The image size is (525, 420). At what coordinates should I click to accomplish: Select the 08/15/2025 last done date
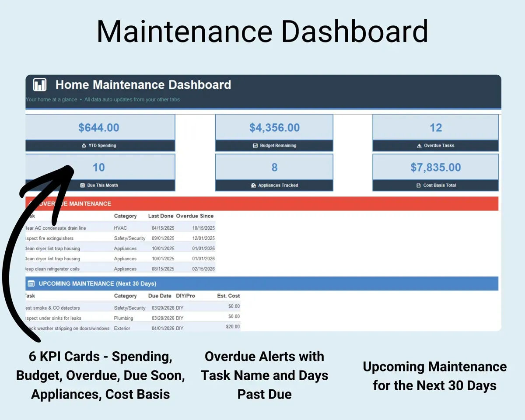click(x=163, y=269)
